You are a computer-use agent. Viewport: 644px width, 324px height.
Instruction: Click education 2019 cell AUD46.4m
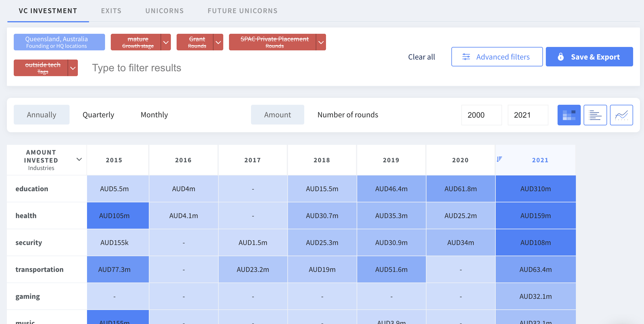(391, 189)
